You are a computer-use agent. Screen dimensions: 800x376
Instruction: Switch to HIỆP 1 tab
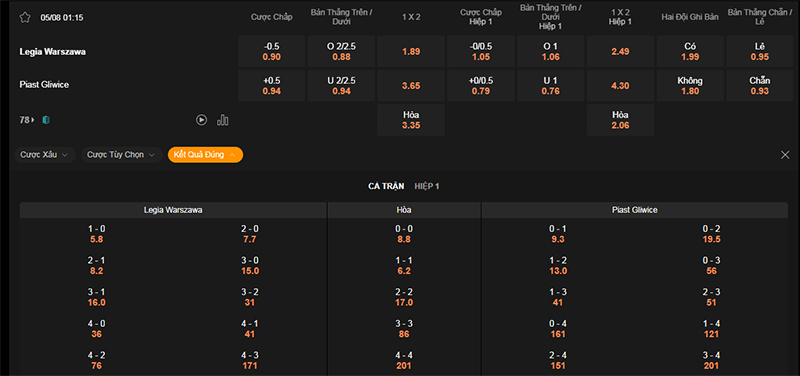pyautogui.click(x=427, y=186)
